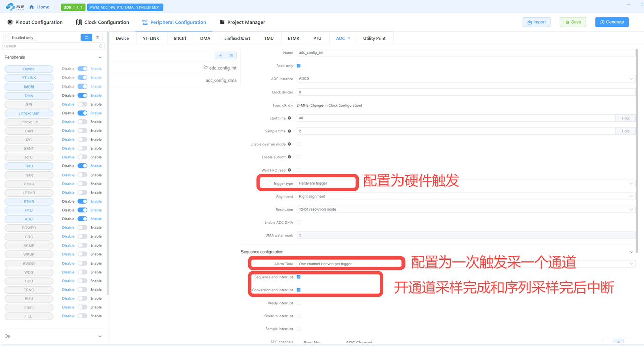Open the Trigger type dropdown
The width and height of the screenshot is (644, 346).
466,183
